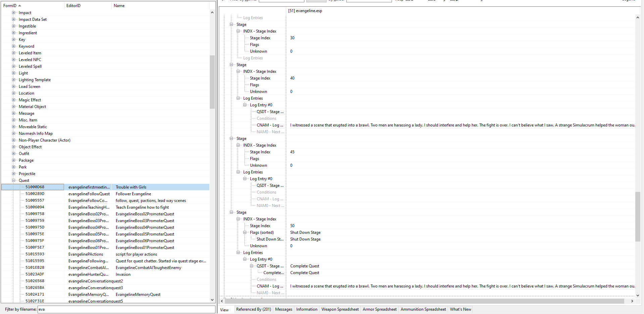Select evangelineConversationquest2 record
The width and height of the screenshot is (644, 314).
(x=105, y=281)
